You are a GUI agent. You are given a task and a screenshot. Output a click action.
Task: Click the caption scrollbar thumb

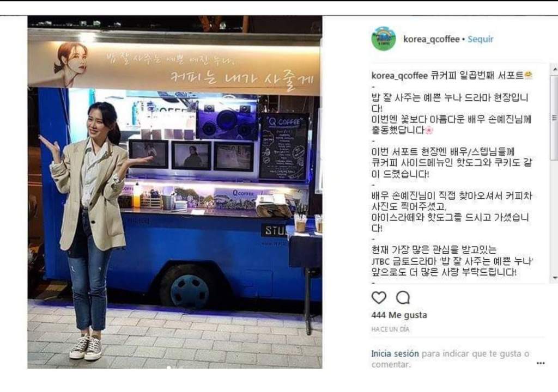(x=554, y=118)
